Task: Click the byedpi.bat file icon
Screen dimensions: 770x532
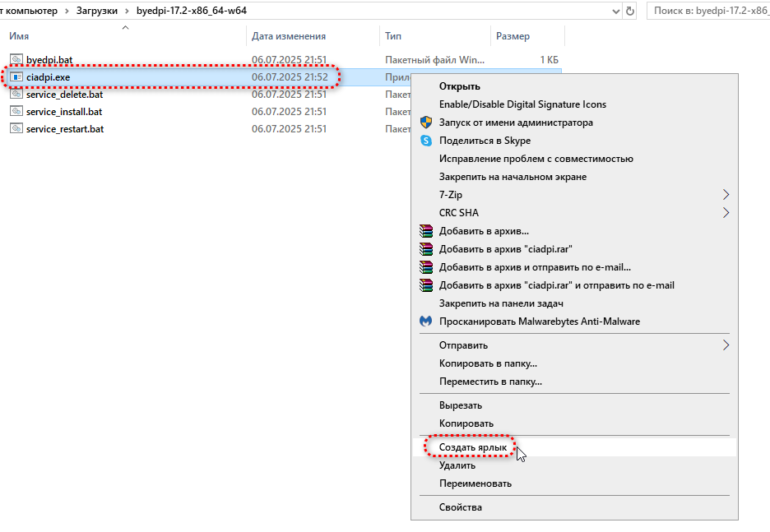Action: pyautogui.click(x=16, y=59)
